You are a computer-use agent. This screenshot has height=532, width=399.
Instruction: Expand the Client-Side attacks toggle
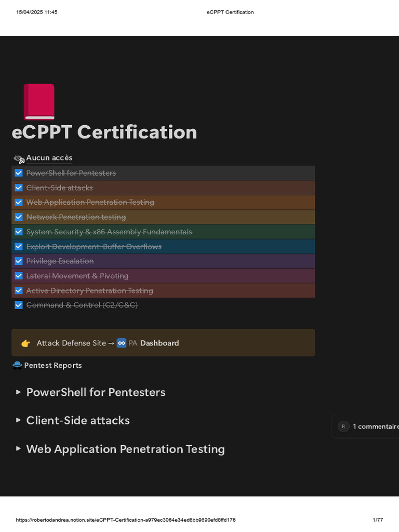point(19,420)
